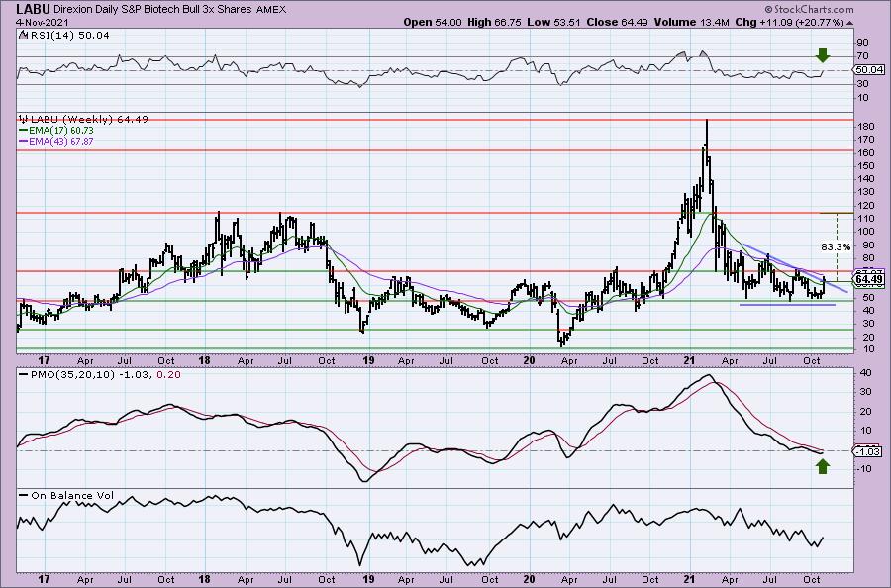Click the 4-Nov-2021 chart date
Image resolution: width=891 pixels, height=588 pixels.
[x=43, y=22]
